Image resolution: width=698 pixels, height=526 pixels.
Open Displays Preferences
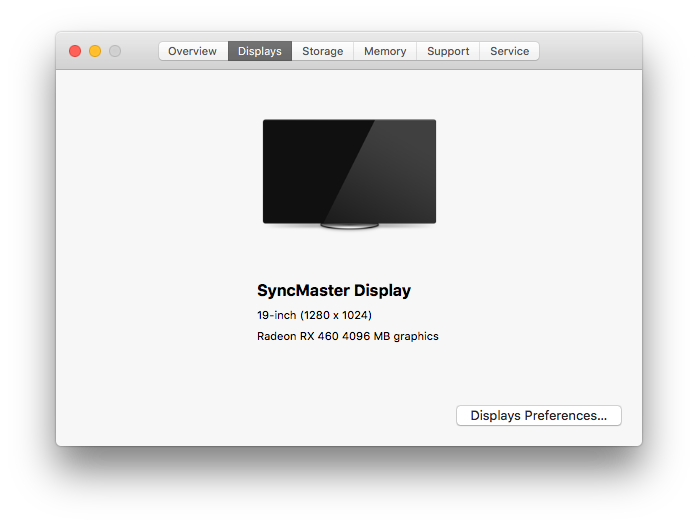click(539, 415)
